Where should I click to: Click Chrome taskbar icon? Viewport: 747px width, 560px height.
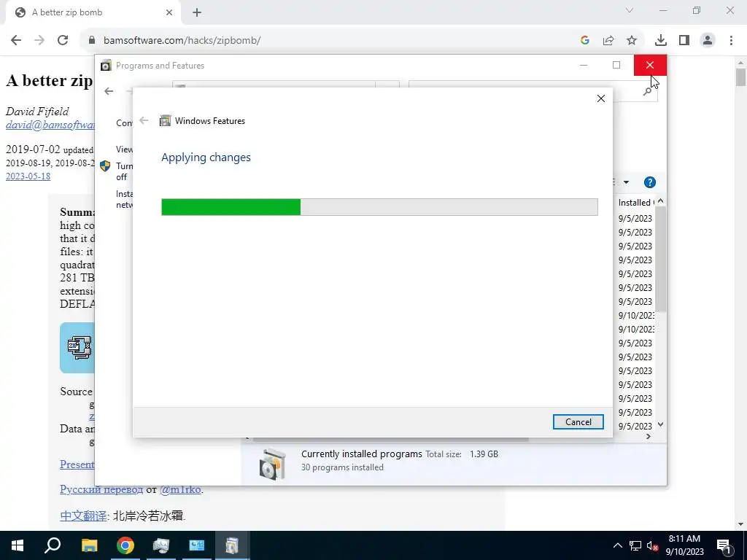click(125, 545)
